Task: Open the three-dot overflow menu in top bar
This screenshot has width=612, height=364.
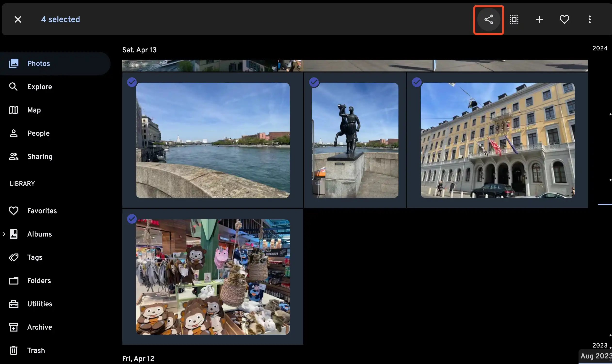Action: click(x=589, y=19)
